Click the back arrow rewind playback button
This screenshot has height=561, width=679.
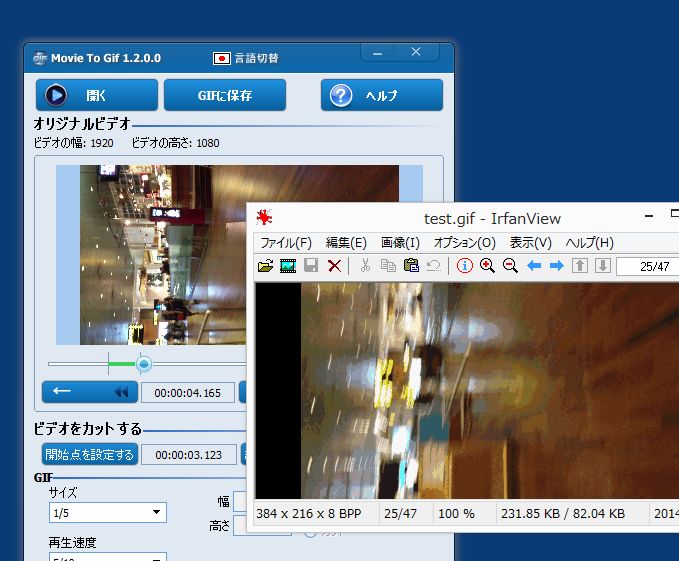(x=90, y=392)
